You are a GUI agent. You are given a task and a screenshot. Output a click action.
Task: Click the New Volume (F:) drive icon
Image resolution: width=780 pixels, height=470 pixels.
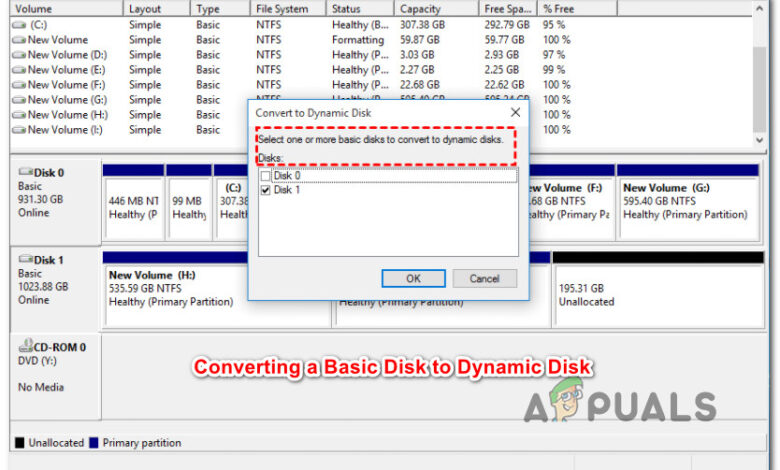(19, 85)
